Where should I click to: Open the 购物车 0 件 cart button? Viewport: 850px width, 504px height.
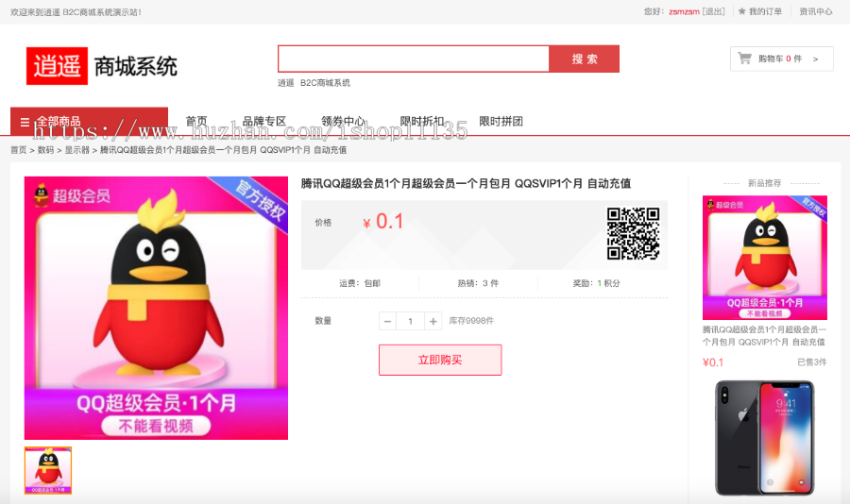coord(782,59)
